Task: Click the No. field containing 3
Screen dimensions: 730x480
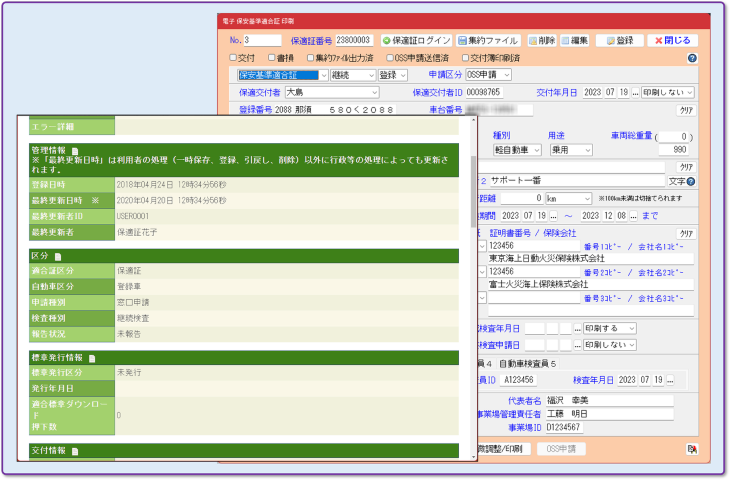Action: coord(262,41)
